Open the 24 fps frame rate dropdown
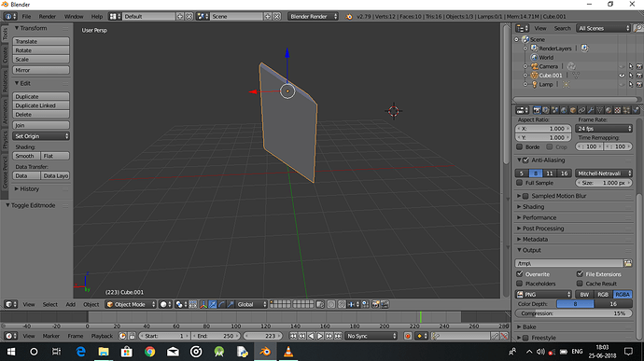 [x=604, y=129]
